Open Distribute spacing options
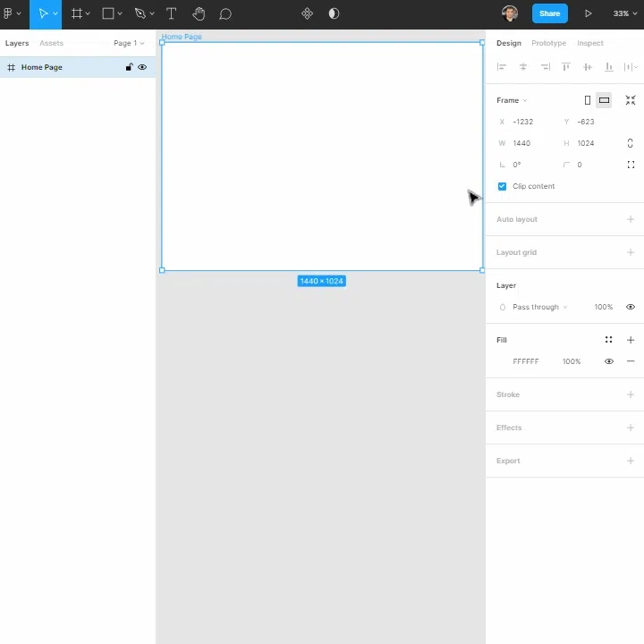Image resolution: width=644 pixels, height=644 pixels. pos(631,66)
